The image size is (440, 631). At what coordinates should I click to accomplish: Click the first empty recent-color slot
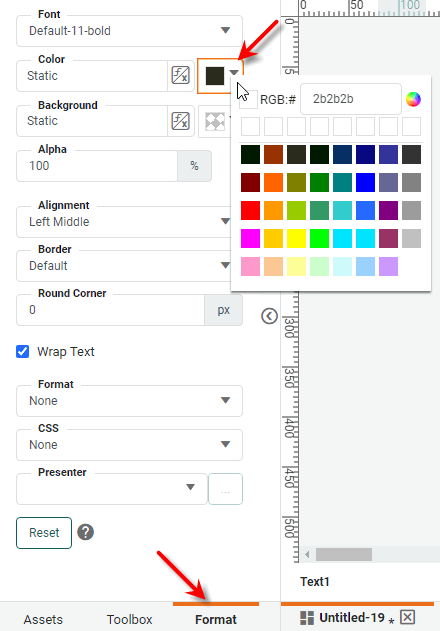click(x=250, y=127)
